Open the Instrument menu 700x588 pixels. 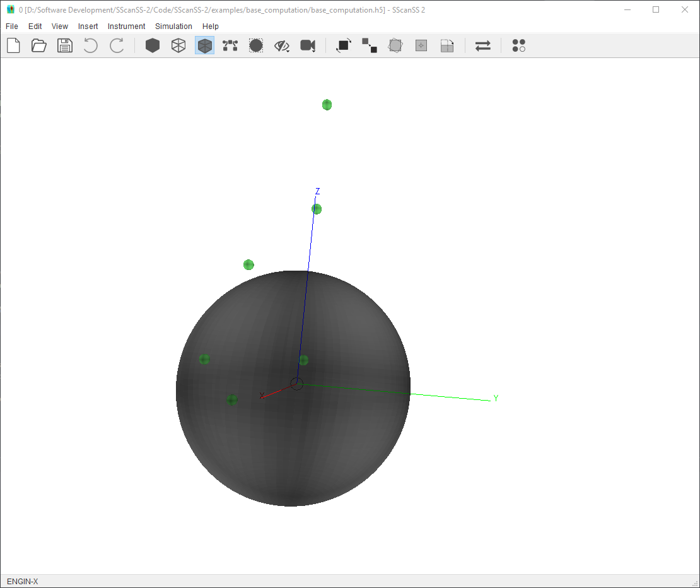[126, 26]
